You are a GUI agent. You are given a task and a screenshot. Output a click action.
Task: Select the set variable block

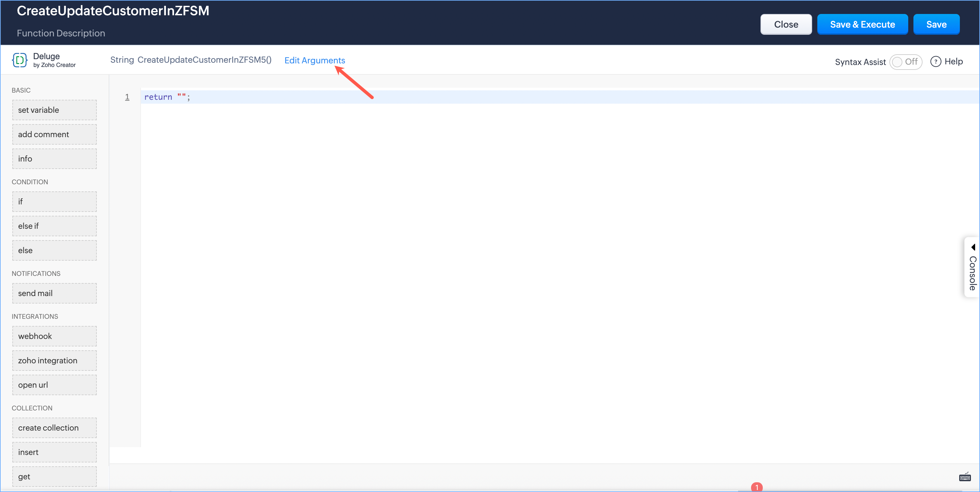pos(55,110)
